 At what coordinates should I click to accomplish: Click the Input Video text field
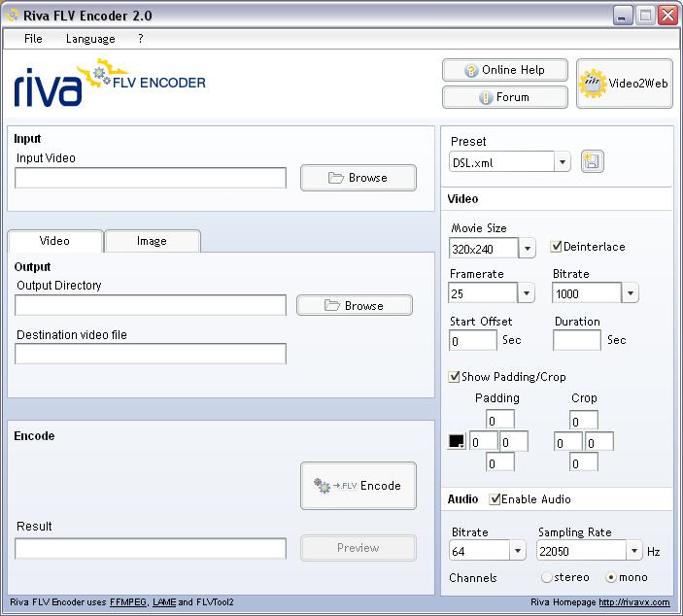tap(151, 178)
